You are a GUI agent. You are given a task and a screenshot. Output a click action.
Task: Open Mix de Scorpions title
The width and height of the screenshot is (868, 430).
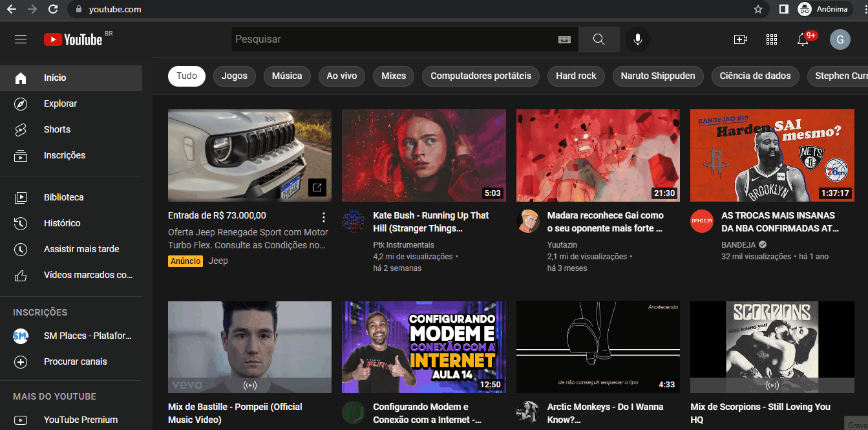click(760, 413)
